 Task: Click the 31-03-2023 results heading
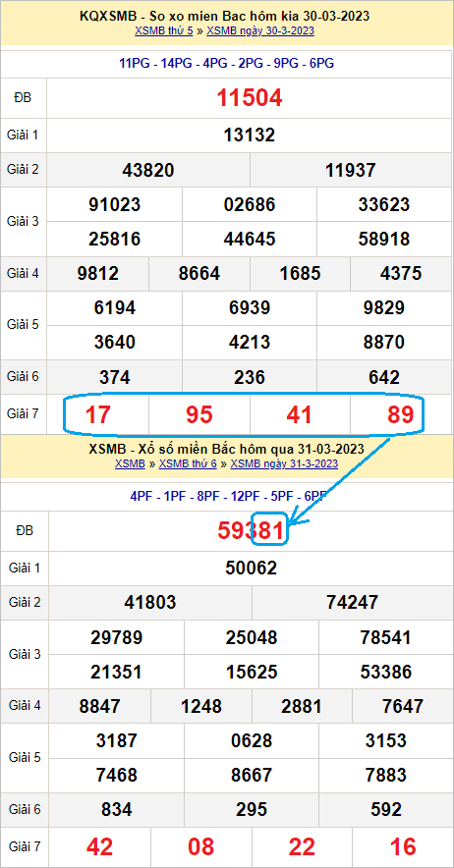click(226, 449)
